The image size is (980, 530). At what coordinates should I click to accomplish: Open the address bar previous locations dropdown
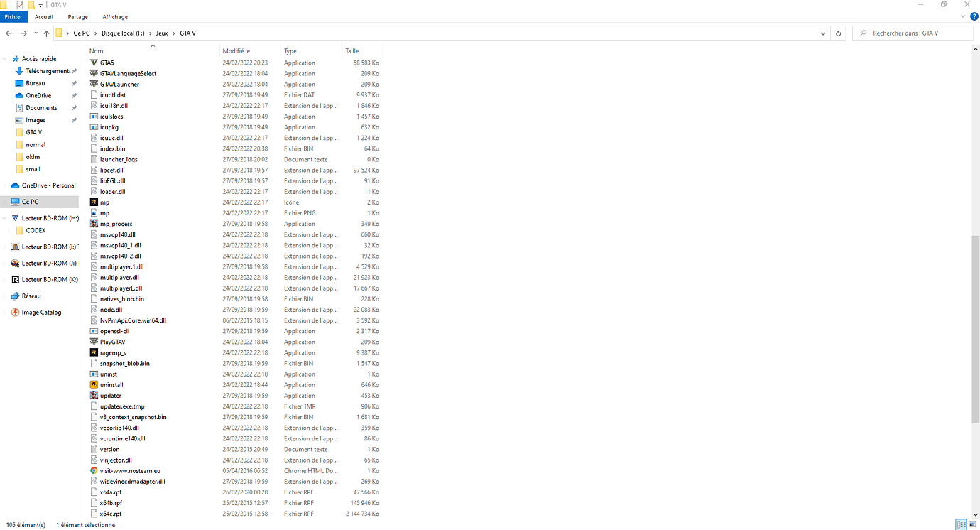822,33
